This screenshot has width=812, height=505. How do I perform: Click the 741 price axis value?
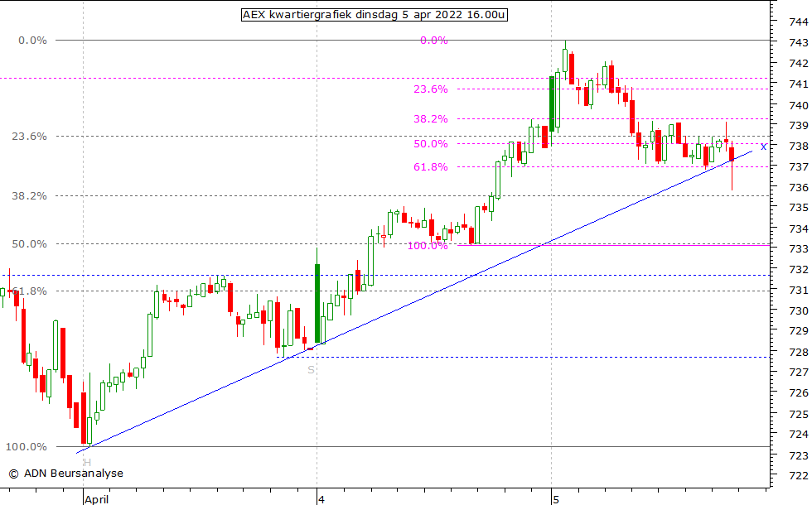coord(799,84)
